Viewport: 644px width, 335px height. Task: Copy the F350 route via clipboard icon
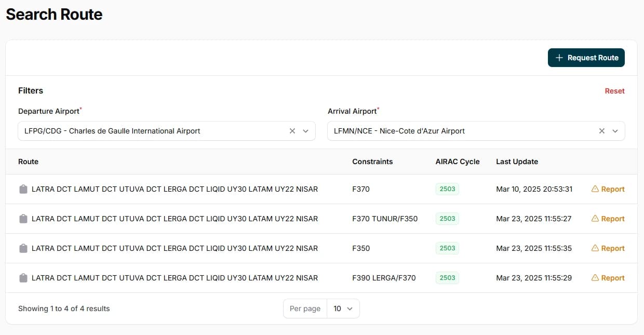(23, 249)
